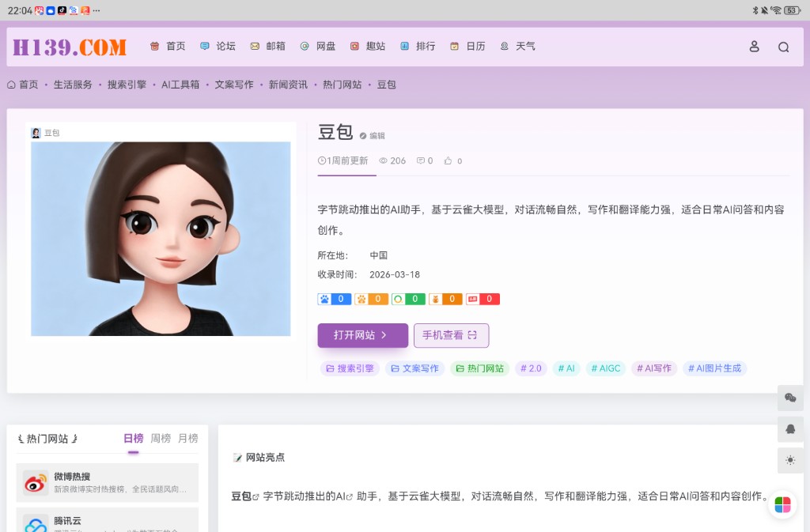Open the green 热门网站 category tag
Viewport: 810px width, 532px height.
(x=480, y=368)
